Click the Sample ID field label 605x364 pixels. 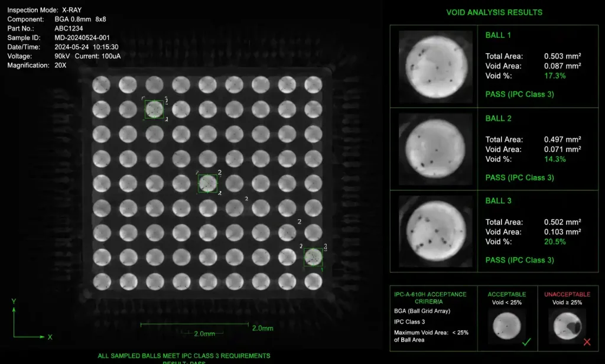pos(24,38)
